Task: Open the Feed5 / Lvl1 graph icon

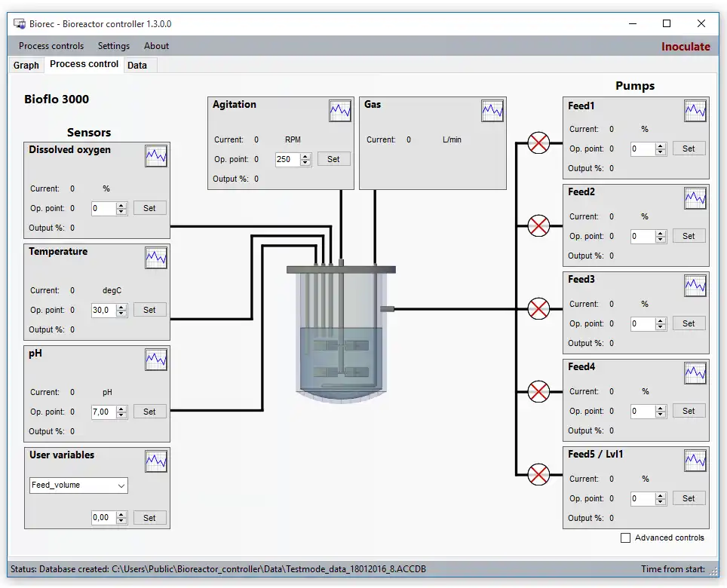Action: [695, 460]
